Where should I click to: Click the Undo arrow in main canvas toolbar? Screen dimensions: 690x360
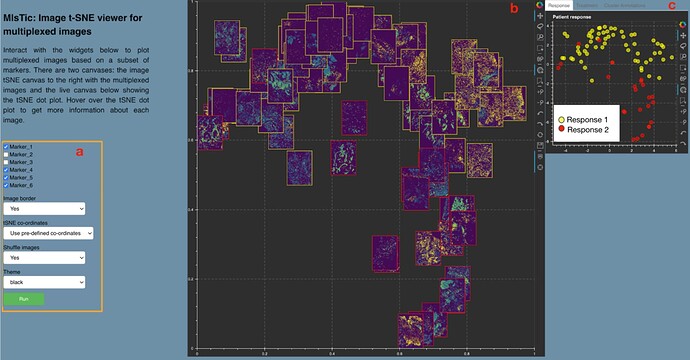(540, 113)
